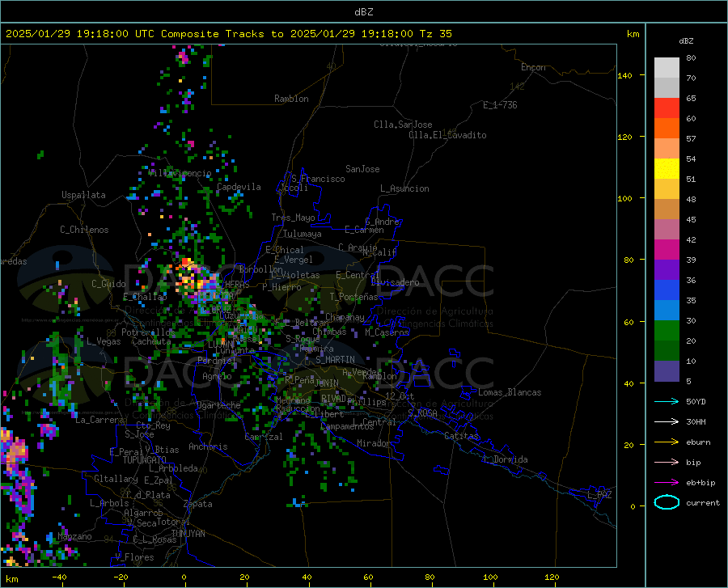The height and width of the screenshot is (588, 728).
Task: Click the 'km' label at bottom left
Action: [12, 579]
